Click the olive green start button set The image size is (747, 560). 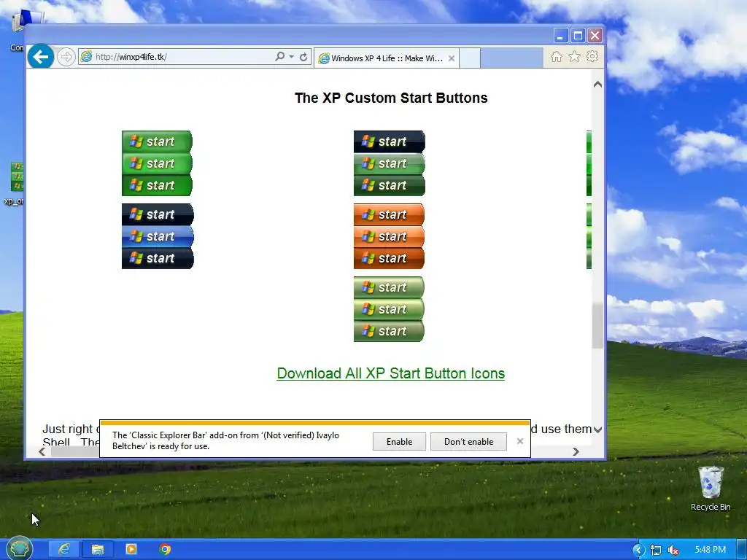389,309
